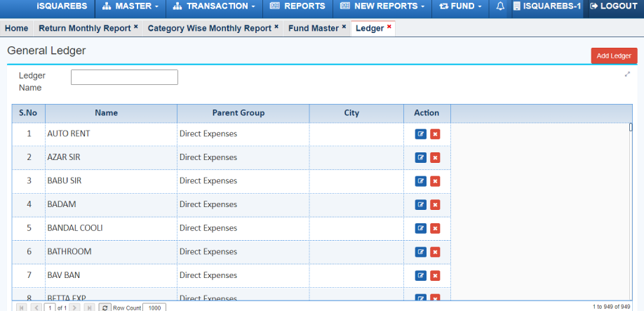The image size is (644, 311).
Task: Delete the BANDAL COOLI ledger row
Action: point(435,228)
